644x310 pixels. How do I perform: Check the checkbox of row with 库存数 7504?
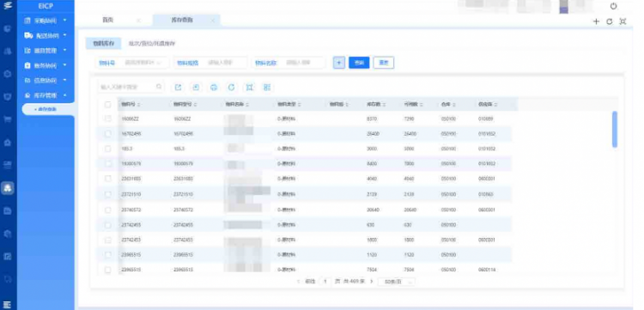pos(107,270)
